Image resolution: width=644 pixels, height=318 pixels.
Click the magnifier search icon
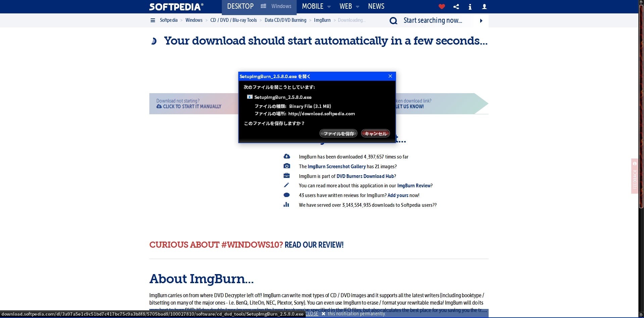click(393, 21)
